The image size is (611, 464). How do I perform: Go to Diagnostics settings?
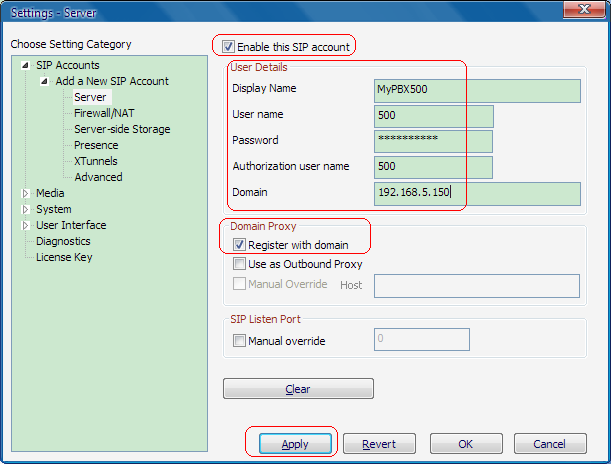click(x=63, y=241)
